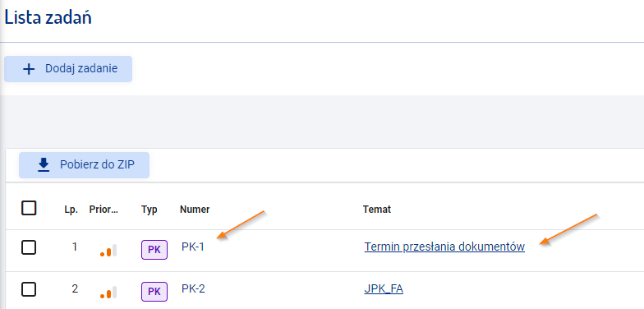Sort by the Typ column header
Image resolution: width=644 pixels, height=309 pixels.
(x=149, y=210)
